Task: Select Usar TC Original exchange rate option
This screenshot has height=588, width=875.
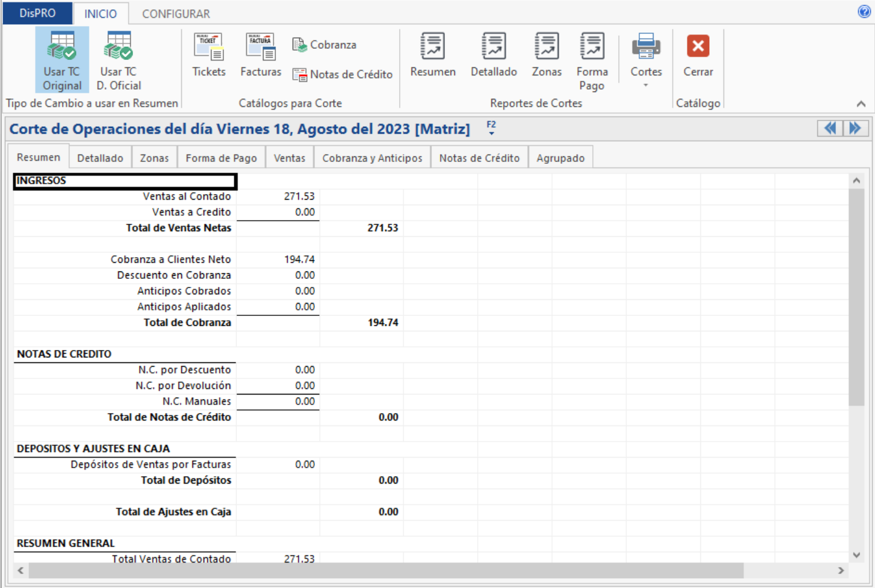Action: [x=62, y=61]
